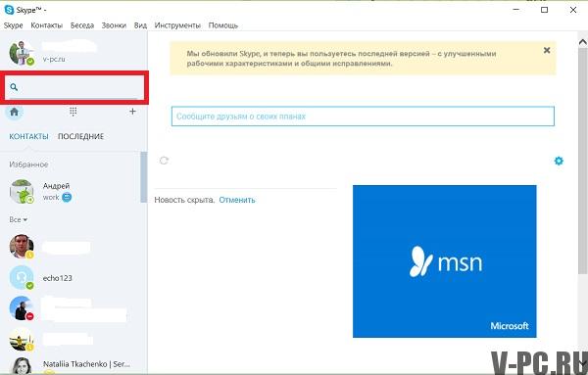
Task: Open the Контакты menu
Action: pos(46,25)
